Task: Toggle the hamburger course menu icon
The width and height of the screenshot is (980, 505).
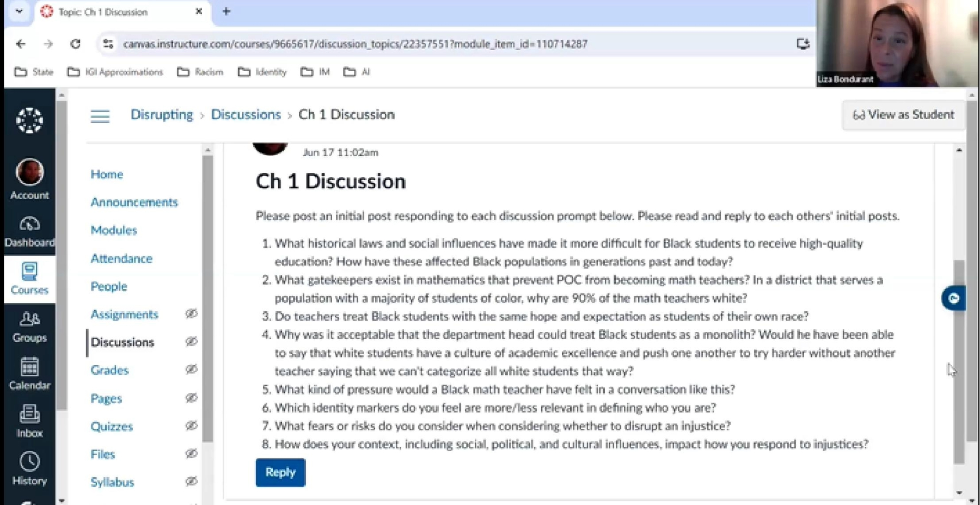Action: (100, 116)
